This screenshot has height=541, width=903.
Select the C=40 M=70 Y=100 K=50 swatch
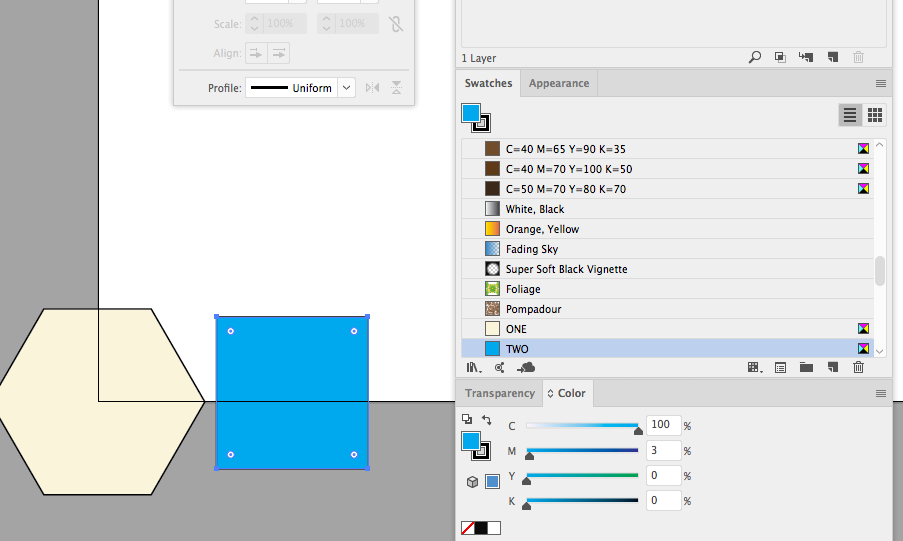668,169
